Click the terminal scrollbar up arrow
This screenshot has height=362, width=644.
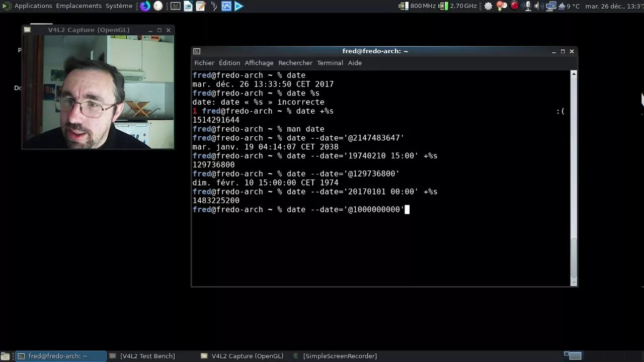pos(574,74)
